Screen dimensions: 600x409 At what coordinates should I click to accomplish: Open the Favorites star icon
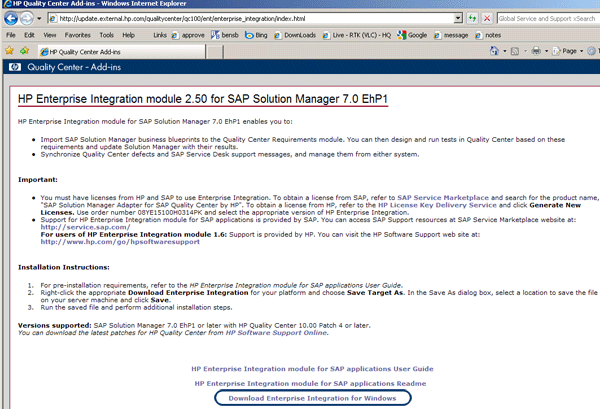[9, 50]
